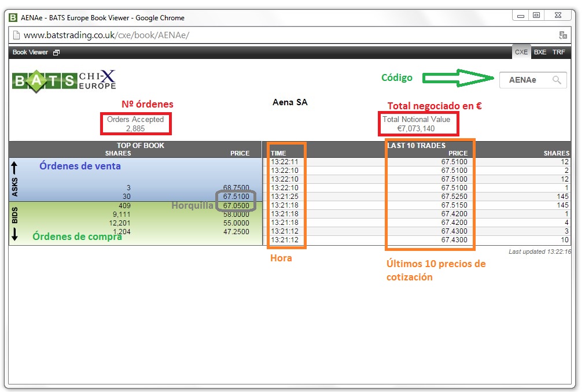Click the 67.5150 trade price
The image size is (585, 392).
(454, 205)
